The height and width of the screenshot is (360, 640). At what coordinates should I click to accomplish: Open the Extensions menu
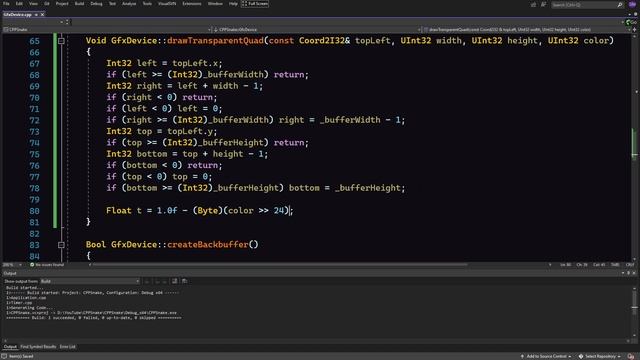[x=192, y=4]
